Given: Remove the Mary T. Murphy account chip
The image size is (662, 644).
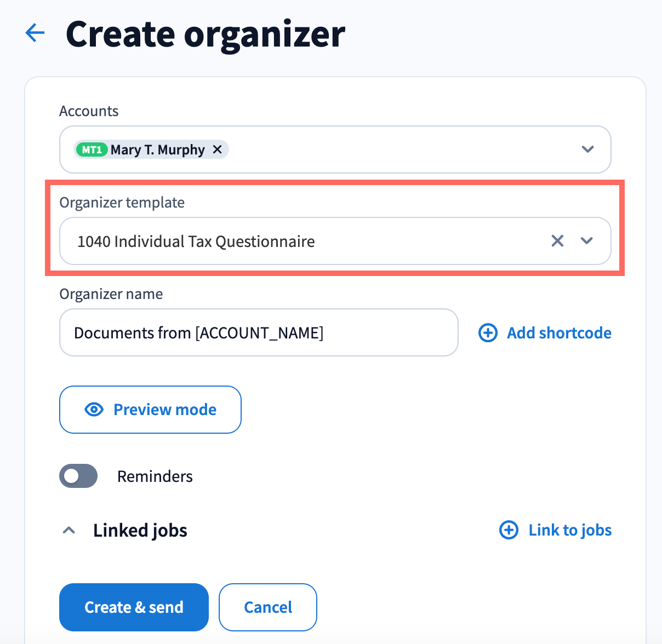Looking at the screenshot, I should tap(218, 150).
